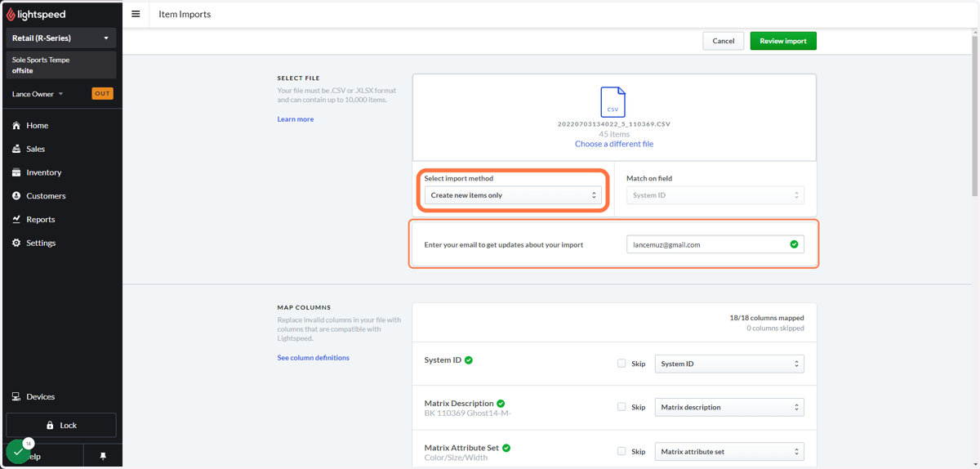Click the Lock button
Image resolution: width=980 pixels, height=469 pixels.
tap(61, 425)
